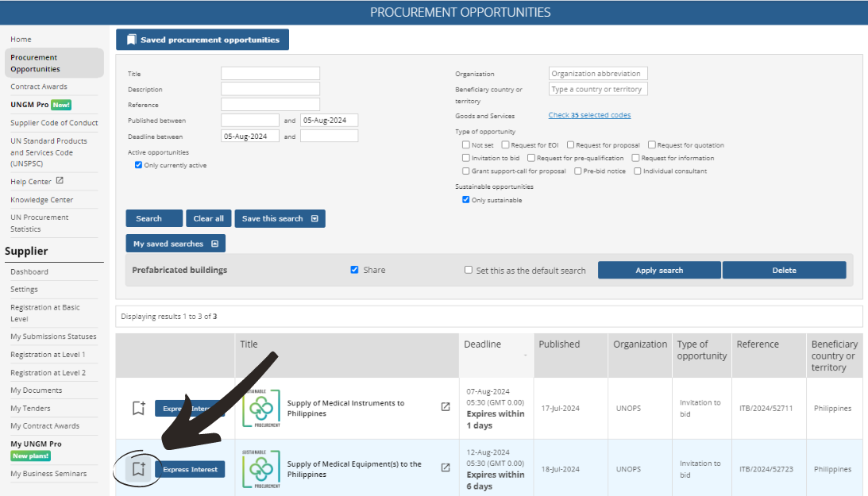Uncheck Only sustainable checkbox
The height and width of the screenshot is (496, 868).
pyautogui.click(x=465, y=200)
